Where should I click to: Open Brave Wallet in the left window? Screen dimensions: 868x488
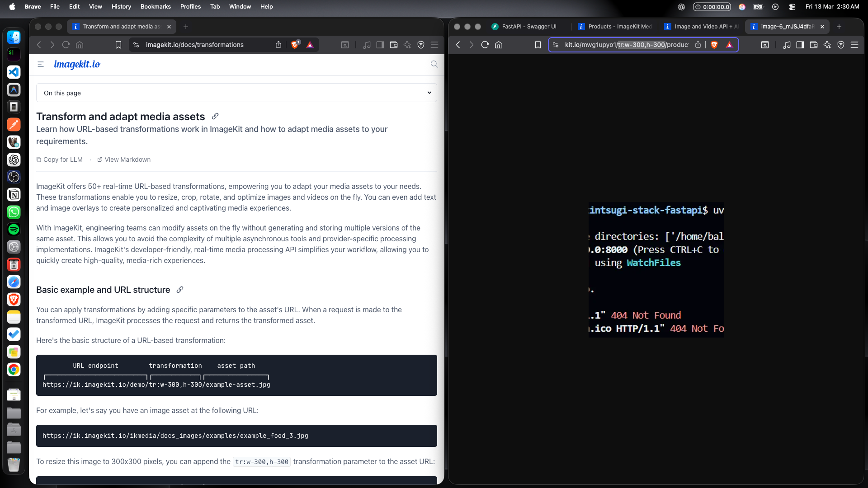[394, 45]
